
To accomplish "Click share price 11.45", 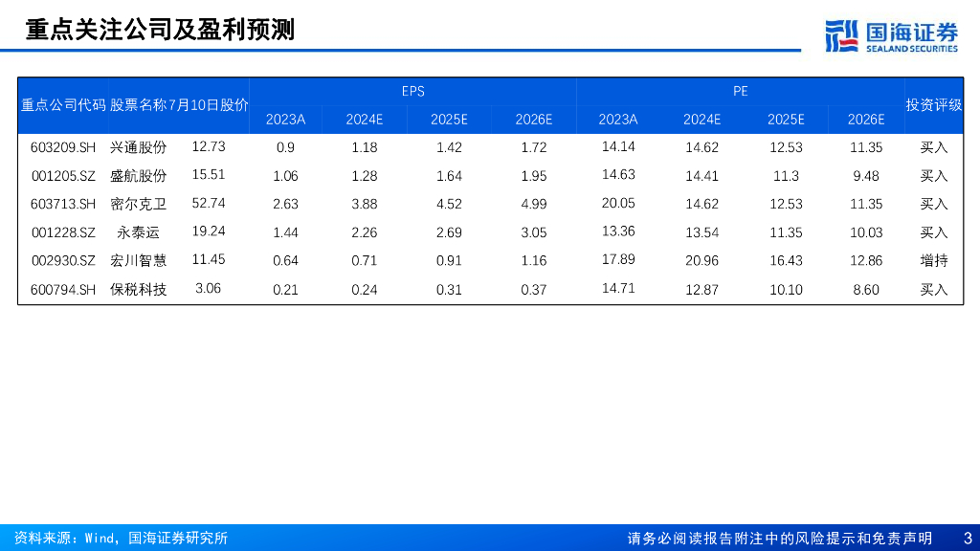I will coord(208,259).
